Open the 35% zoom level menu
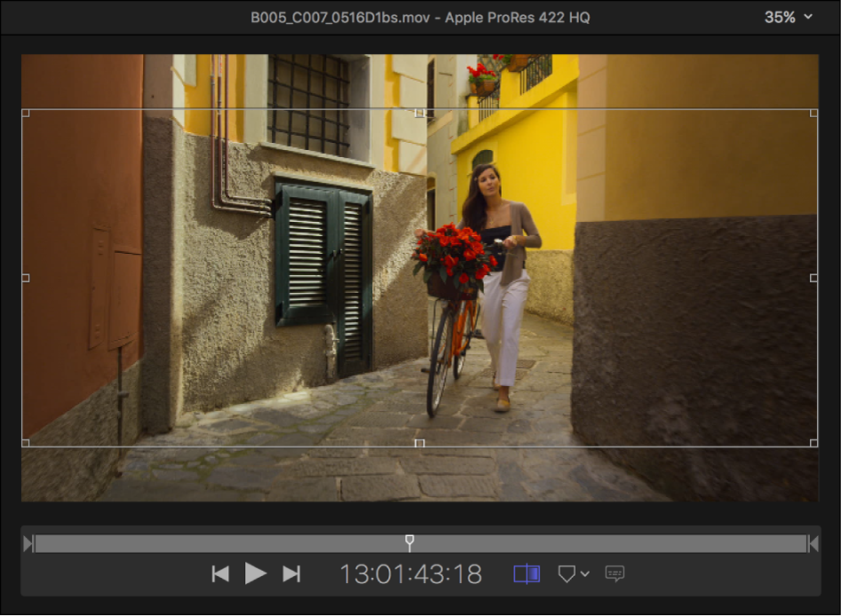The height and width of the screenshot is (616, 841). pos(789,18)
